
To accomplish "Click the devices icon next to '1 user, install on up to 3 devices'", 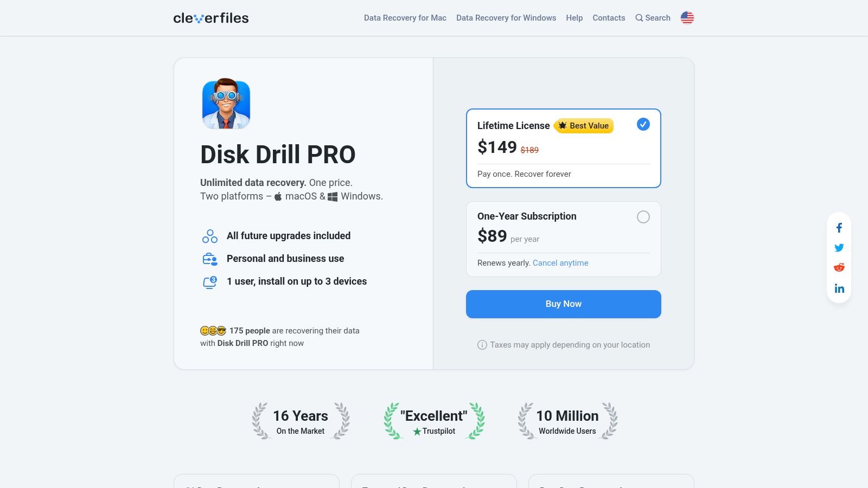I will tap(210, 281).
